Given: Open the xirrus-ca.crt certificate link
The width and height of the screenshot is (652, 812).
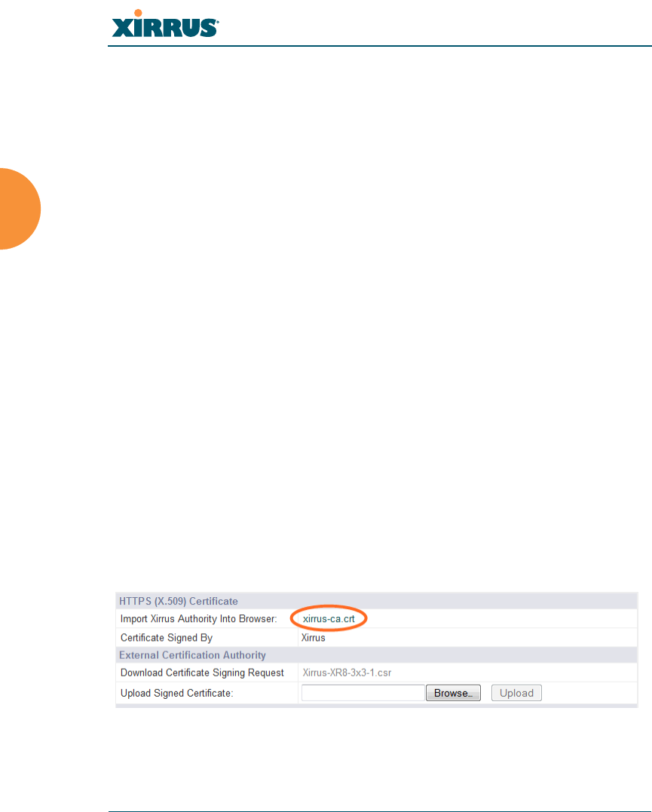Looking at the screenshot, I should point(329,619).
